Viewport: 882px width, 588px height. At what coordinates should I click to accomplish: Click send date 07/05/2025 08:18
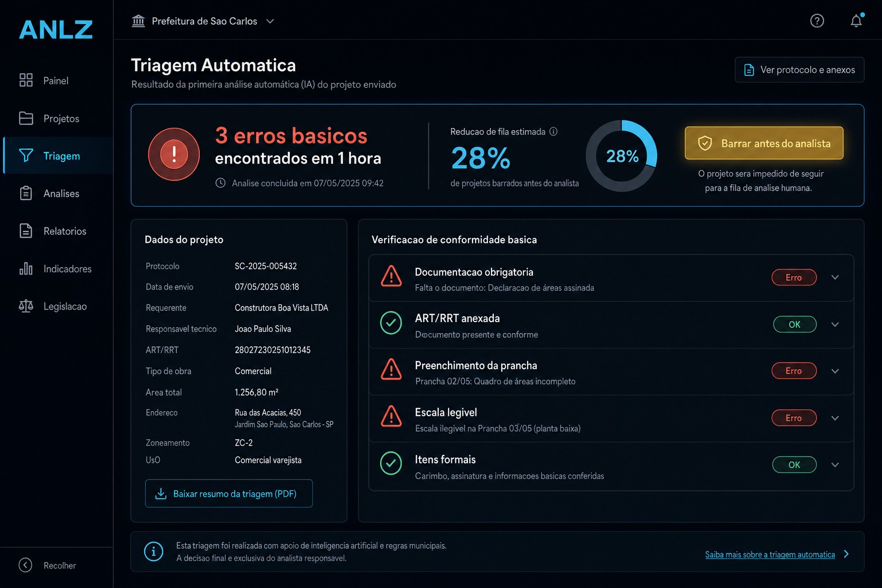click(267, 287)
